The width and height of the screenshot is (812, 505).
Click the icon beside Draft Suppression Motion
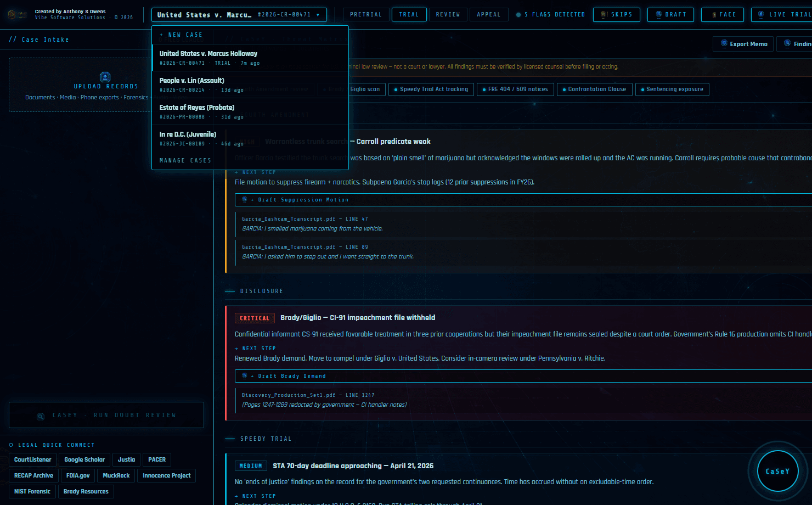pos(245,200)
